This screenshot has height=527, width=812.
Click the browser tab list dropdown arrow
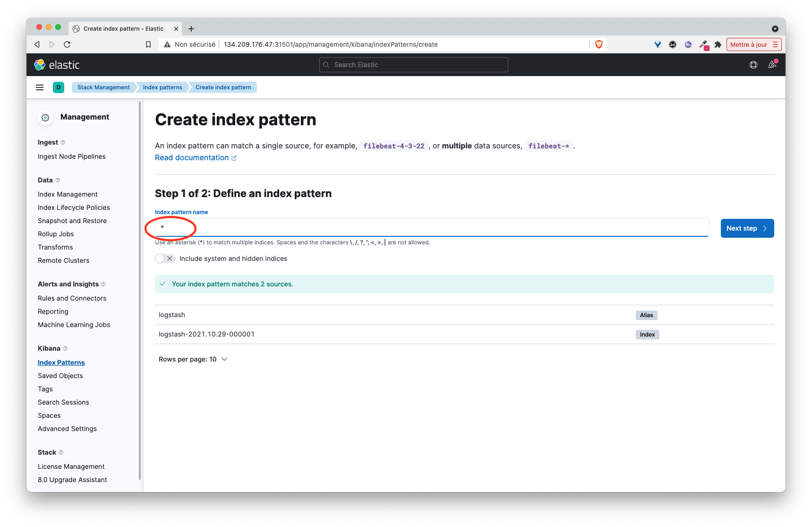(775, 29)
